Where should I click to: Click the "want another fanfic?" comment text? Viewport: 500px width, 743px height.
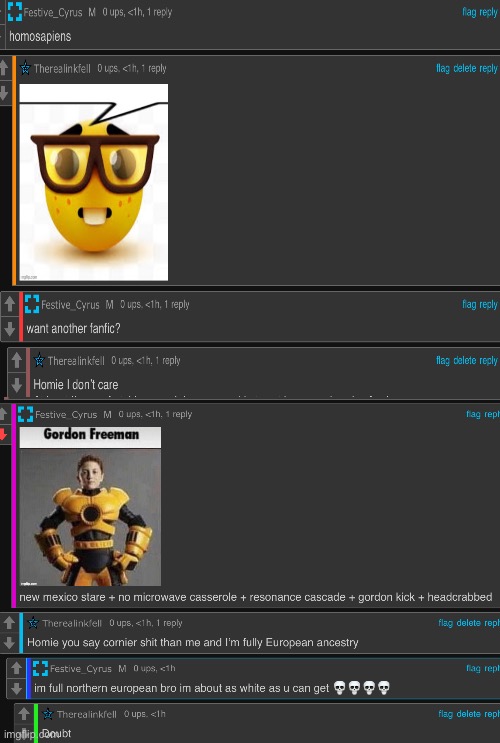pyautogui.click(x=73, y=328)
